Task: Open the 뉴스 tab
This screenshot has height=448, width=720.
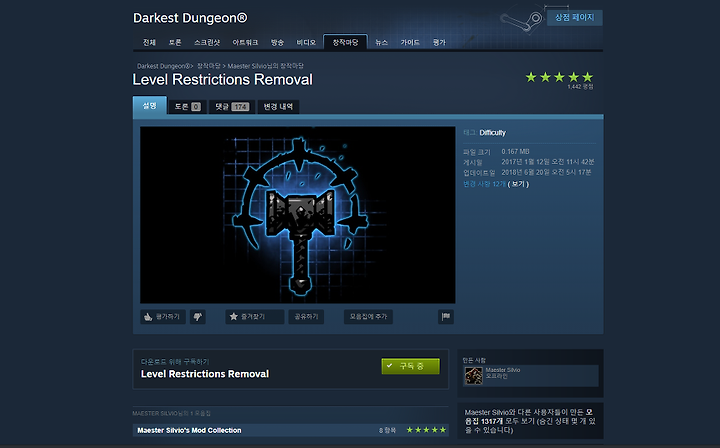Action: (382, 42)
